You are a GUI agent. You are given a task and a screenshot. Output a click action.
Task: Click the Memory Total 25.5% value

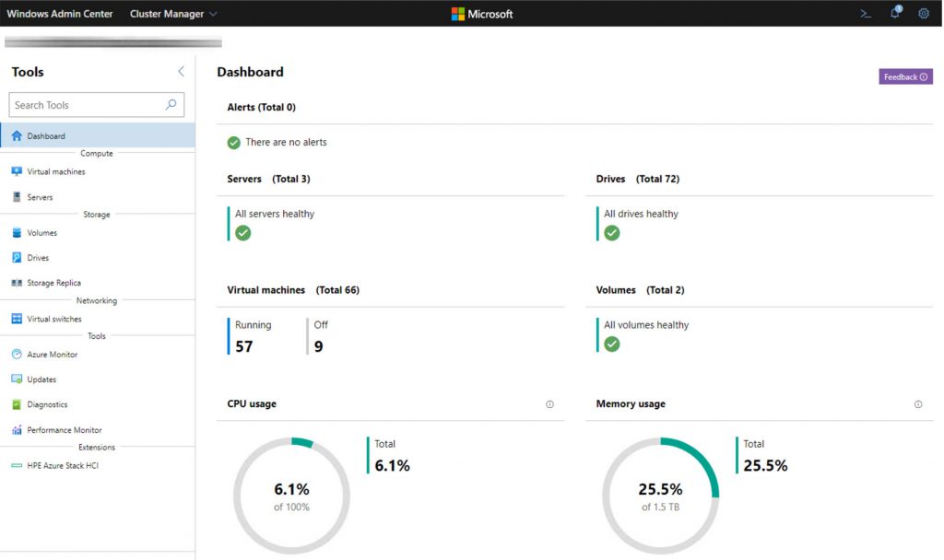pos(765,466)
